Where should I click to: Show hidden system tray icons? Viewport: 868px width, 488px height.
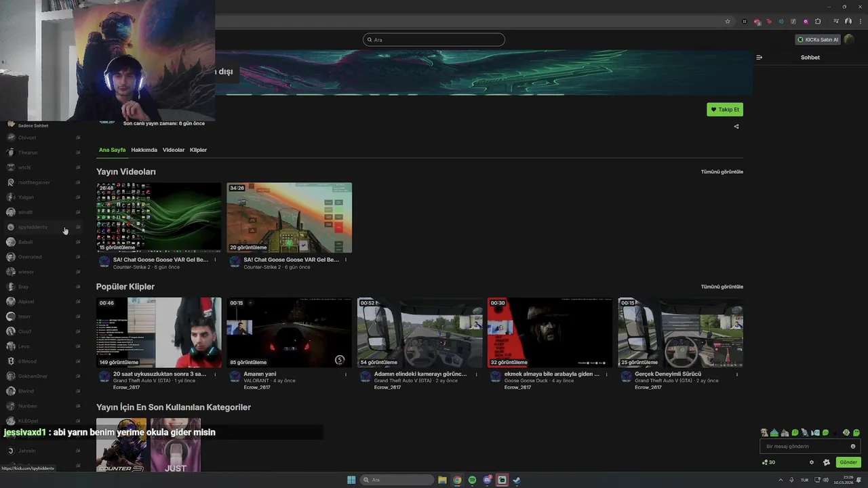(x=781, y=480)
